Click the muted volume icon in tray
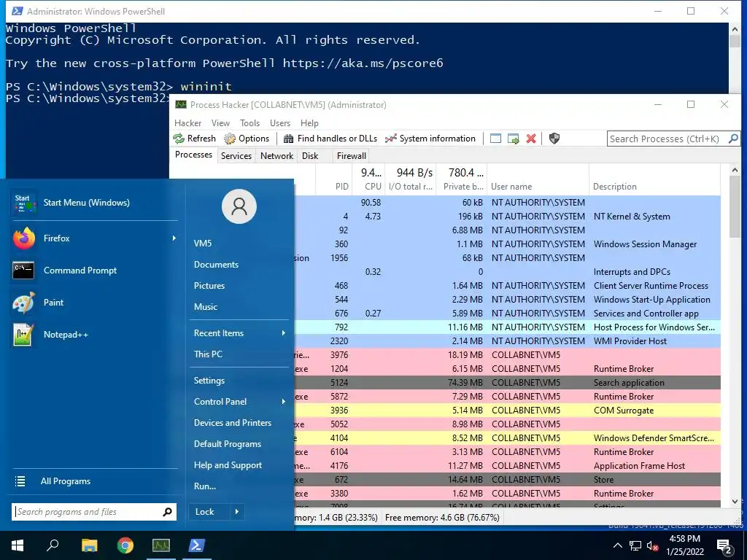This screenshot has width=747, height=560. (x=651, y=545)
